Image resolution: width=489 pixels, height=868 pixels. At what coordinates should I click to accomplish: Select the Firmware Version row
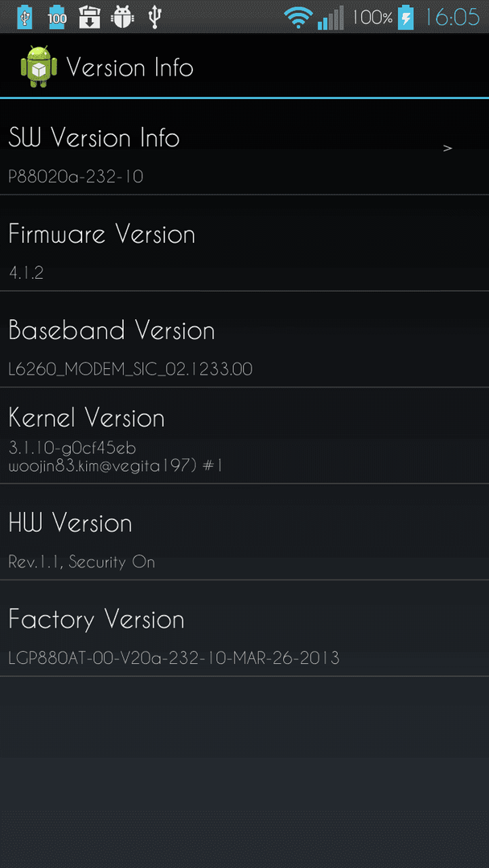(244, 243)
